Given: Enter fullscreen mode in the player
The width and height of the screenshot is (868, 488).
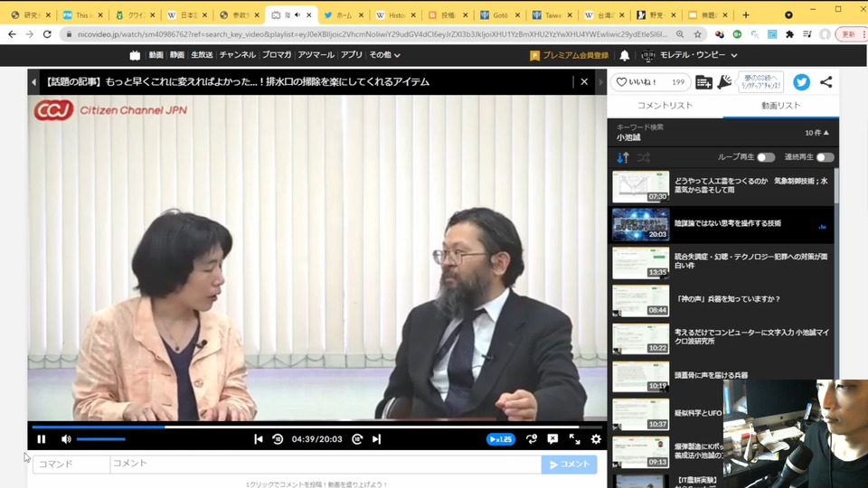Looking at the screenshot, I should (575, 439).
